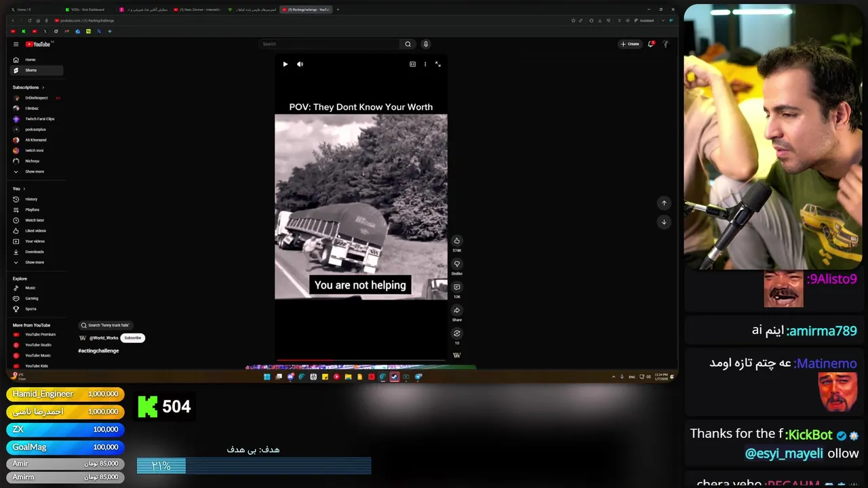Open the account avatar menu

pos(666,44)
